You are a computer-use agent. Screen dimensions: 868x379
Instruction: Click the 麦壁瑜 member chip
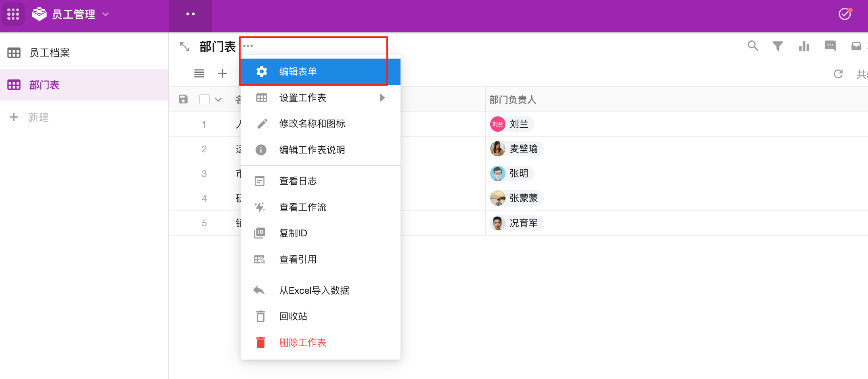pyautogui.click(x=517, y=149)
